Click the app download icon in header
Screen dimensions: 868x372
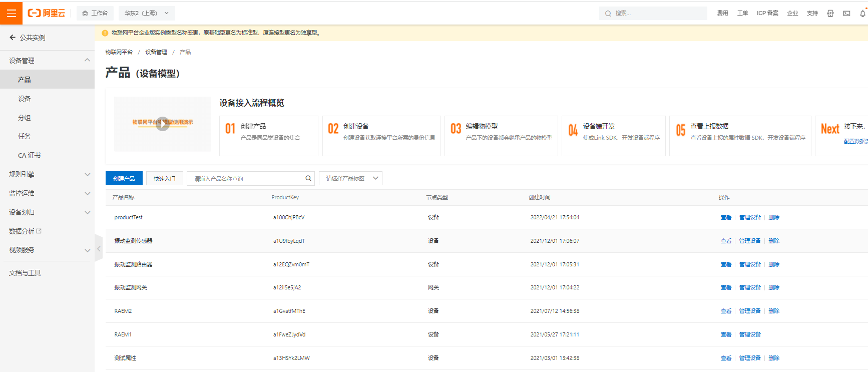(x=830, y=14)
